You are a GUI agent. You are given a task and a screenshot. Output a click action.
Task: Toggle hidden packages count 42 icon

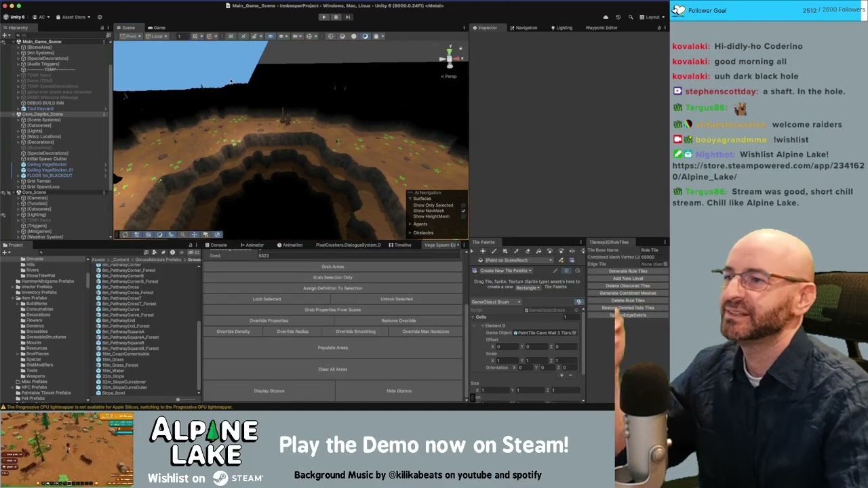click(x=193, y=252)
